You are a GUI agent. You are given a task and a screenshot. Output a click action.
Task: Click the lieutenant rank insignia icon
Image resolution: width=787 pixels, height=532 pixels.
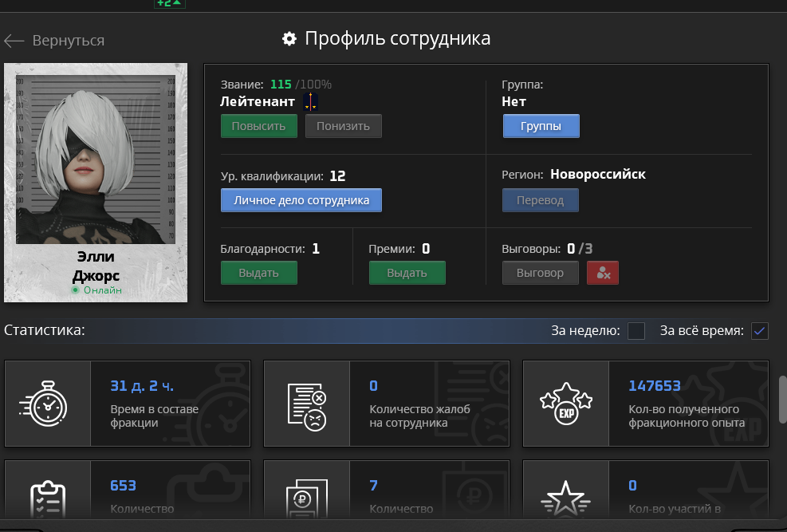pyautogui.click(x=310, y=100)
